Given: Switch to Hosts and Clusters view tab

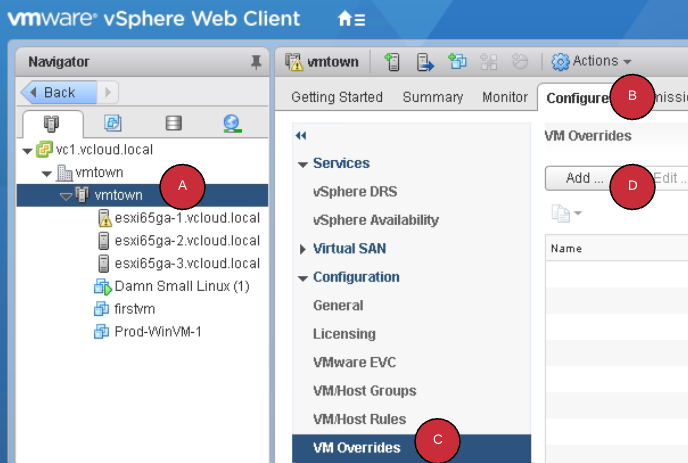Looking at the screenshot, I should pyautogui.click(x=52, y=124).
